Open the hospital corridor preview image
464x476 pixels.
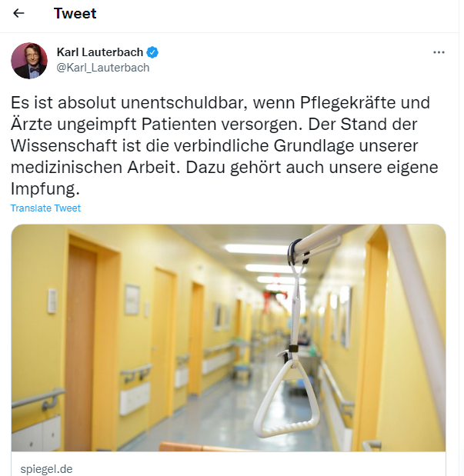click(229, 338)
